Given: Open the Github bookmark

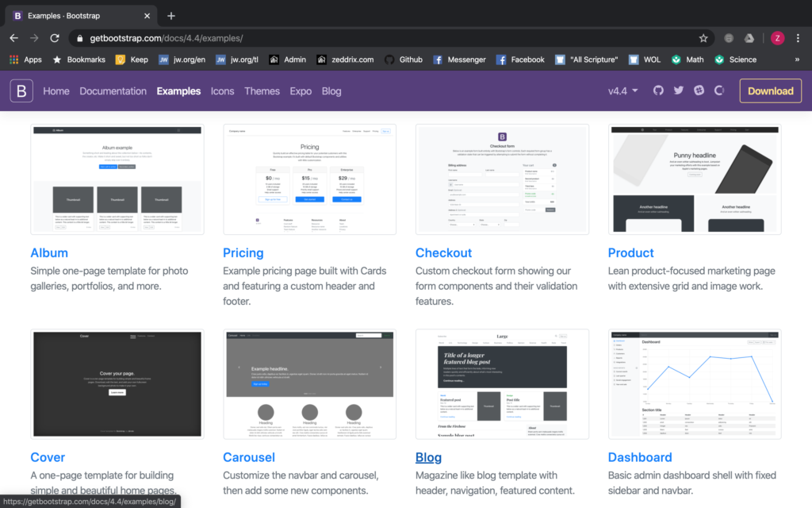Looking at the screenshot, I should (x=404, y=60).
